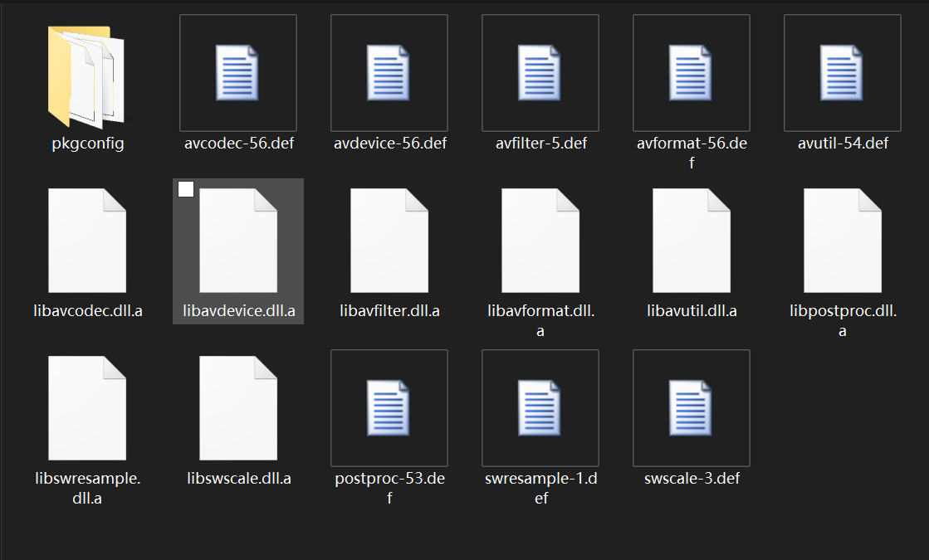Open the pkgconfig folder
The width and height of the screenshot is (929, 560).
pyautogui.click(x=87, y=76)
